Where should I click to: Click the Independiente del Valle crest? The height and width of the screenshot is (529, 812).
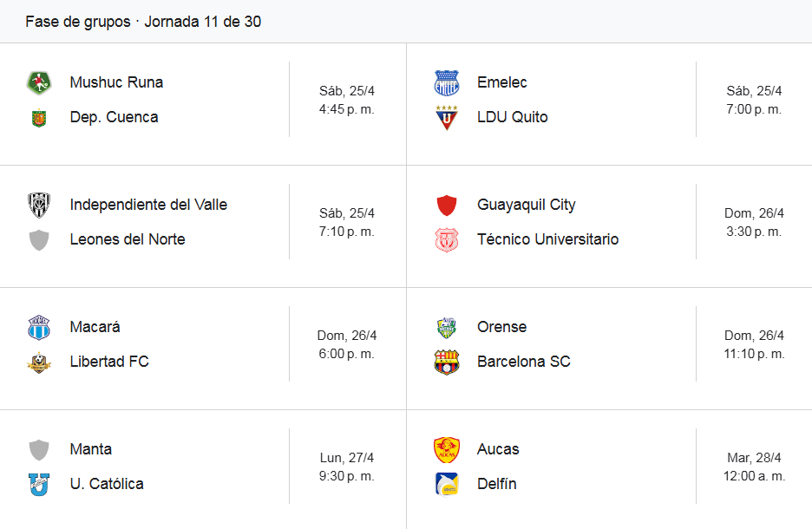tap(39, 205)
